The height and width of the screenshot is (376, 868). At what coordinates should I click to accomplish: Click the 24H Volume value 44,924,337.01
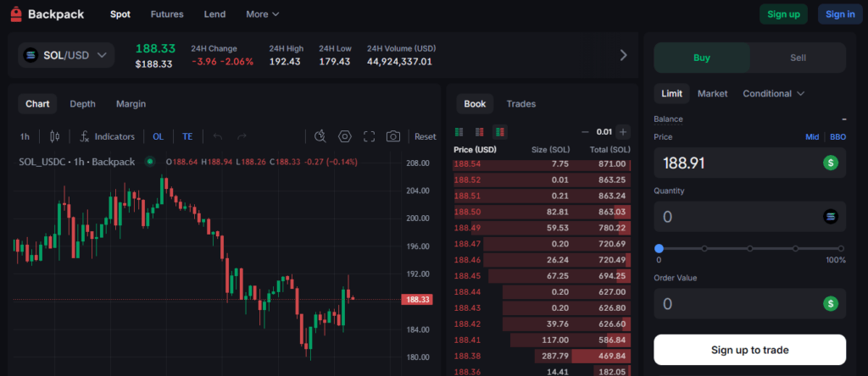pos(400,61)
